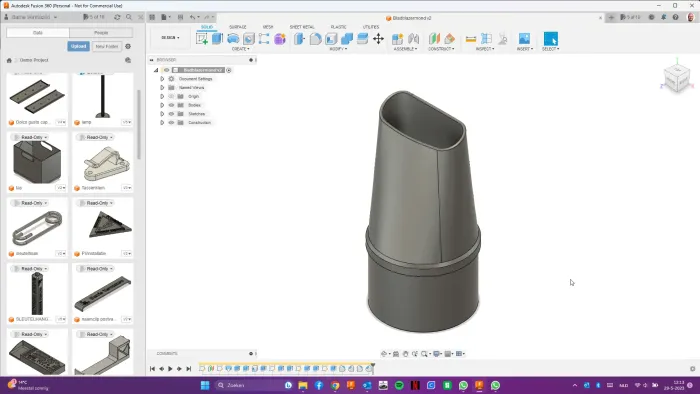Switch to the Surface tab

(238, 27)
